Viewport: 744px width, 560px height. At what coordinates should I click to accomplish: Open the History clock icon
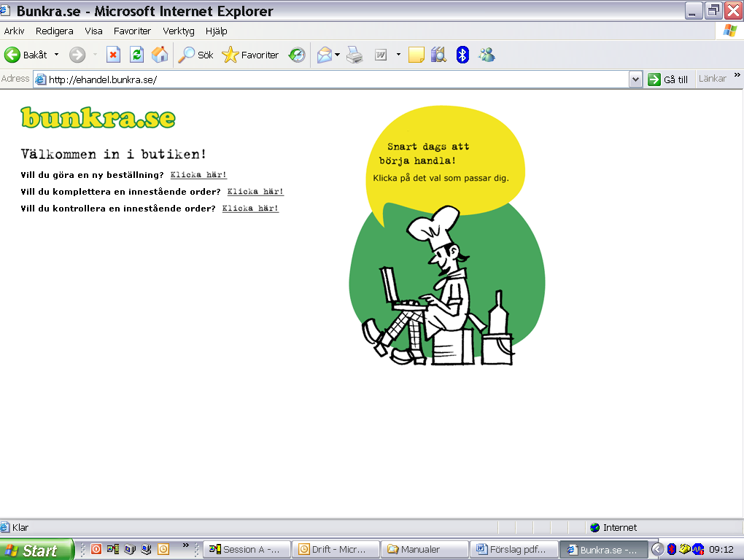297,55
